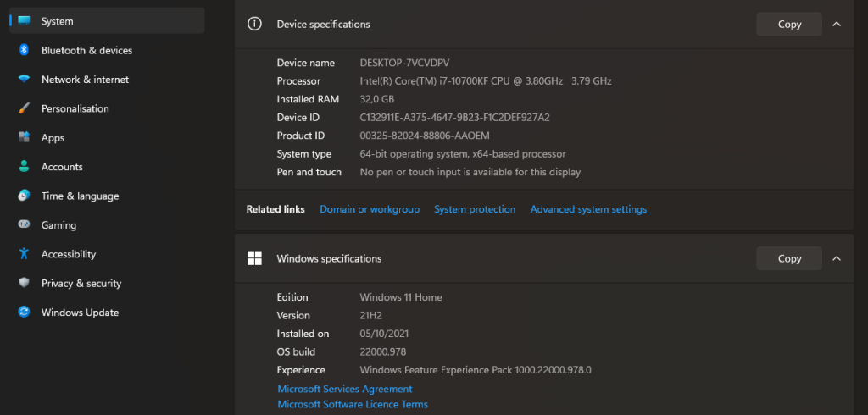The image size is (868, 415).
Task: Click the Gaming controller icon
Action: [25, 225]
